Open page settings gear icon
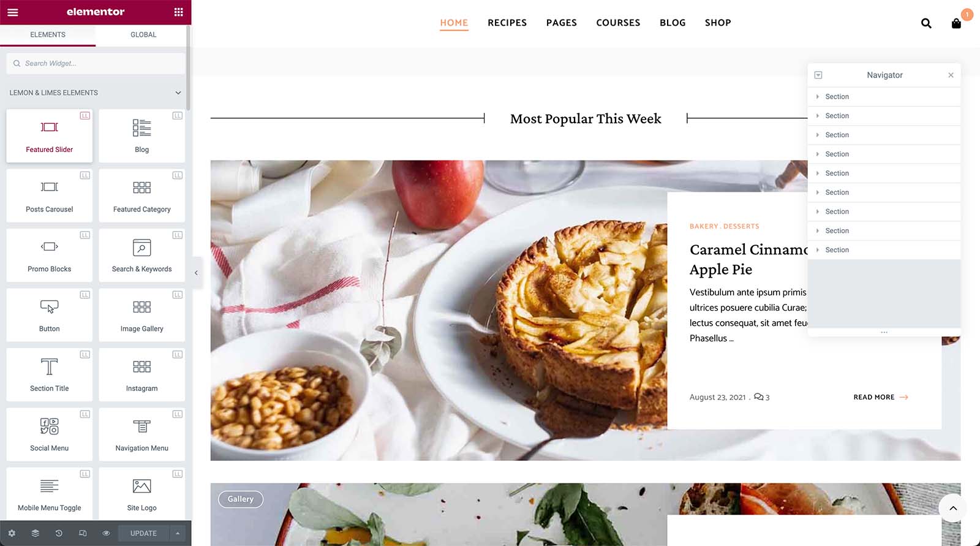The width and height of the screenshot is (980, 546). click(12, 533)
